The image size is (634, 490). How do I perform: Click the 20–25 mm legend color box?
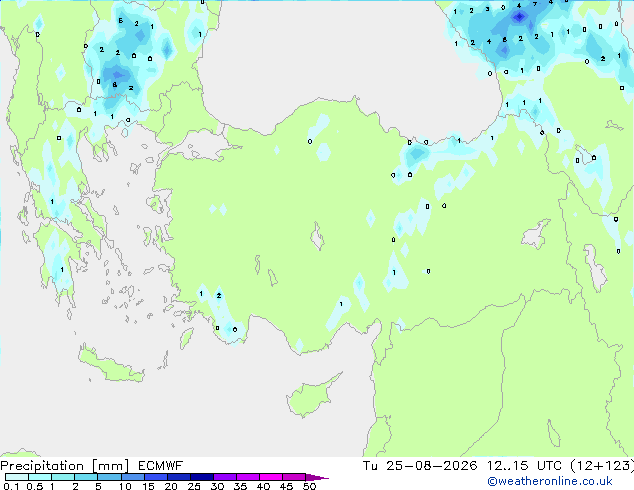(x=179, y=477)
